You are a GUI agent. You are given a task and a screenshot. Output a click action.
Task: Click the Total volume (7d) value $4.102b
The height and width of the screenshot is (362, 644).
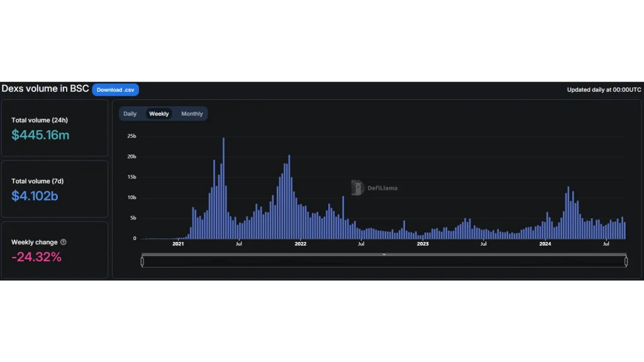35,196
